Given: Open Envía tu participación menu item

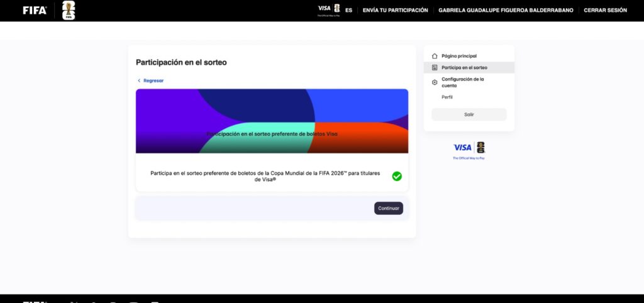Looking at the screenshot, I should point(395,10).
